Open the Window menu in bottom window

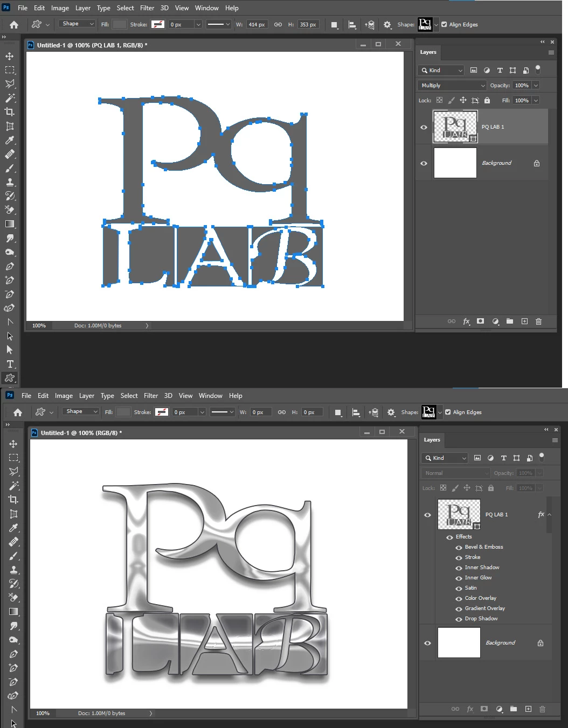(211, 396)
